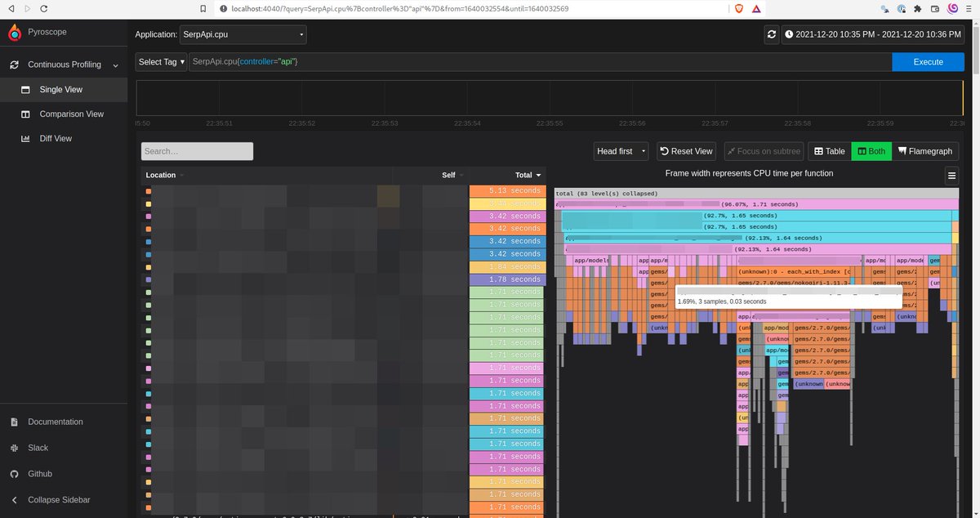The height and width of the screenshot is (518, 980).
Task: Refresh profiling data with the sync button
Action: (x=771, y=35)
